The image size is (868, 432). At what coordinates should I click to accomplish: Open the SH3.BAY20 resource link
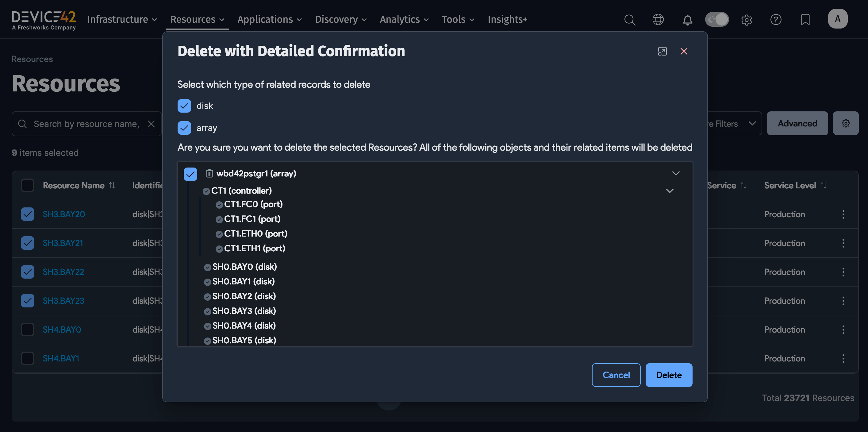(x=63, y=214)
